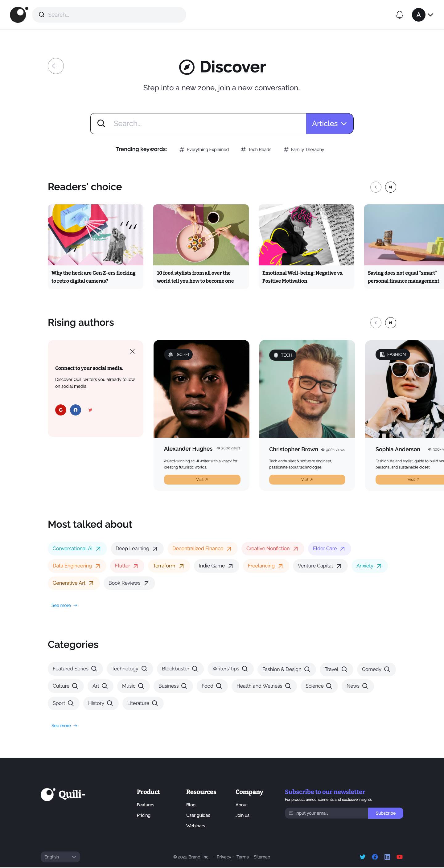Connect your Google account

pos(61,410)
